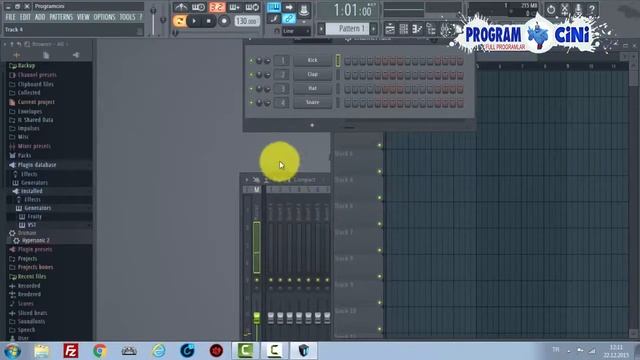
Task: Click the mixer track number box for Snare
Action: (x=282, y=102)
